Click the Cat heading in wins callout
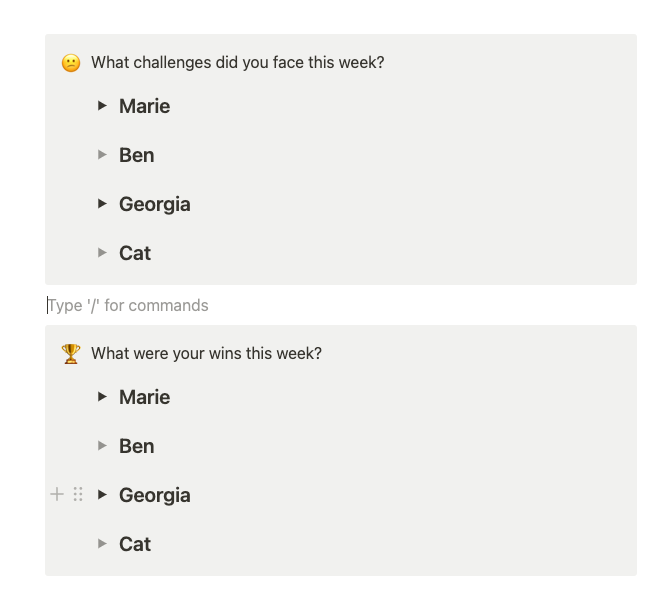The width and height of the screenshot is (668, 603). click(x=135, y=544)
